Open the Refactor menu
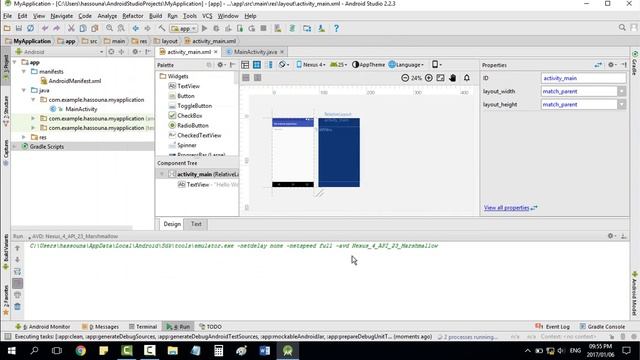This screenshot has height=360, width=640. point(133,16)
